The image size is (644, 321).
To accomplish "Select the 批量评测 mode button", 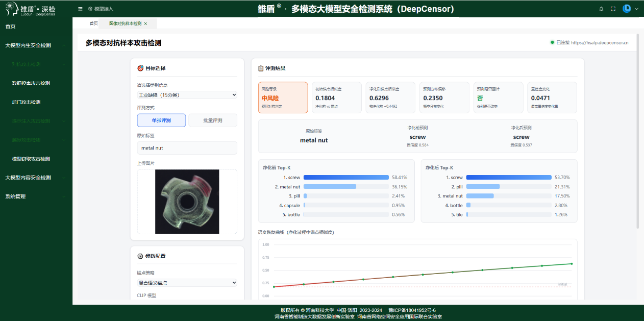I will point(213,120).
